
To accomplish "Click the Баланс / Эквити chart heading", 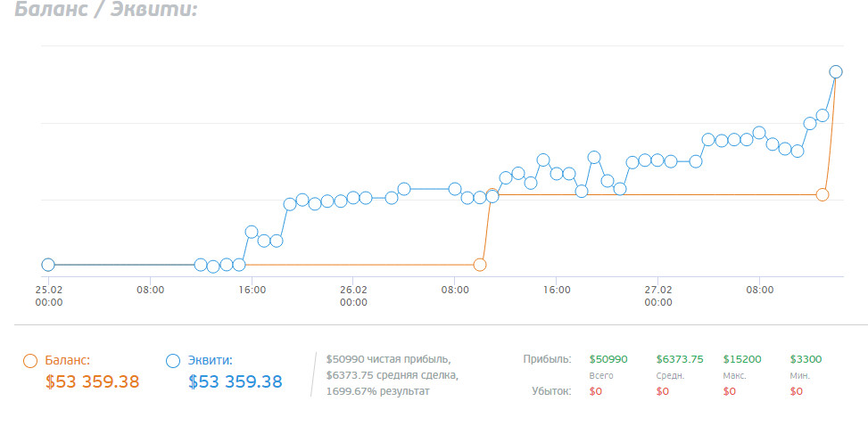I will coord(106,10).
